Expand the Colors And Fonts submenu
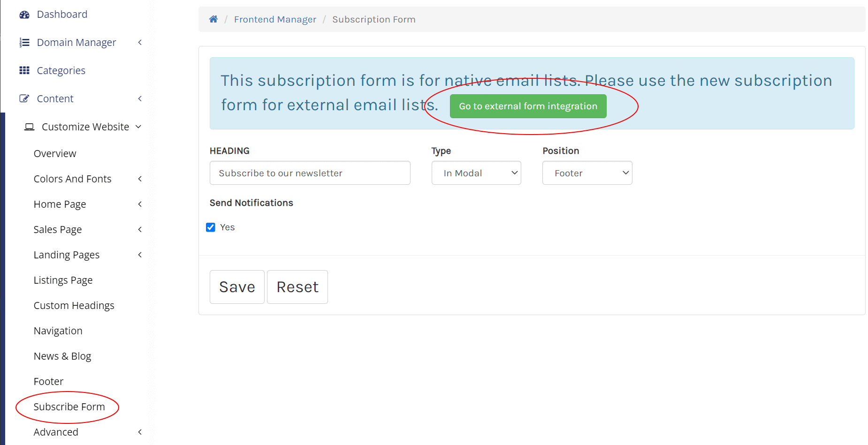868x445 pixels. (140, 179)
